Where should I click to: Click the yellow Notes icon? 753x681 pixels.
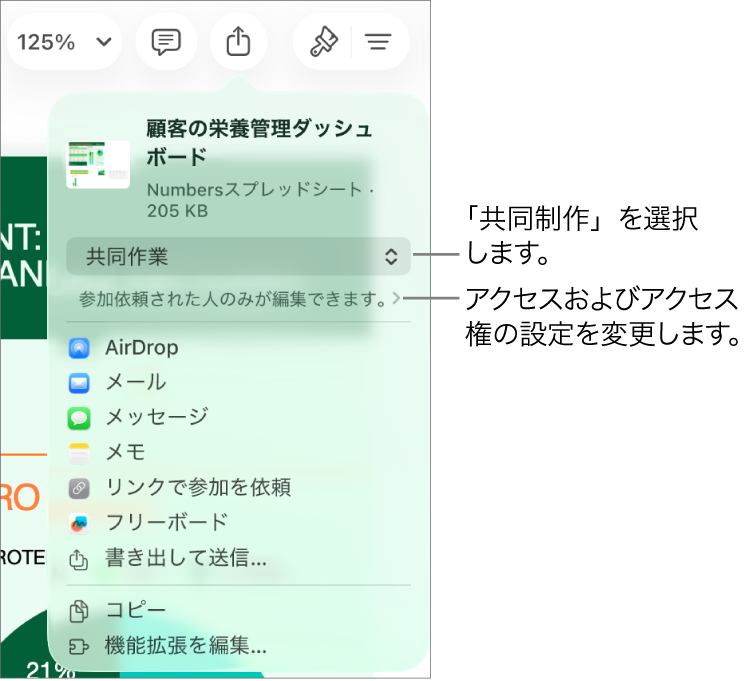79,453
